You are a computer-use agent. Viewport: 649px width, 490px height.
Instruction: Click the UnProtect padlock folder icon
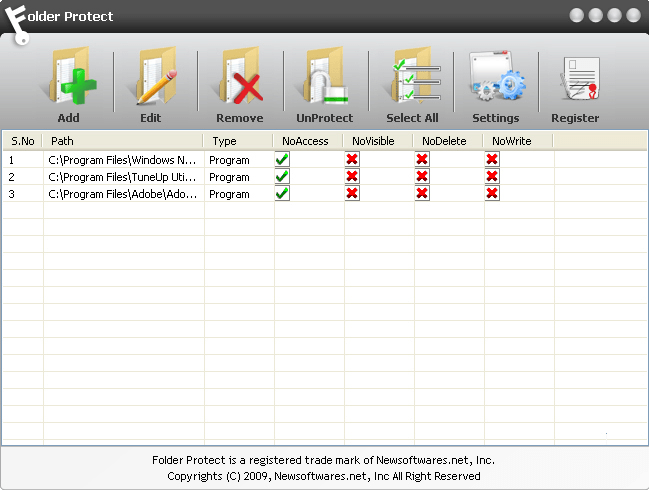point(325,77)
